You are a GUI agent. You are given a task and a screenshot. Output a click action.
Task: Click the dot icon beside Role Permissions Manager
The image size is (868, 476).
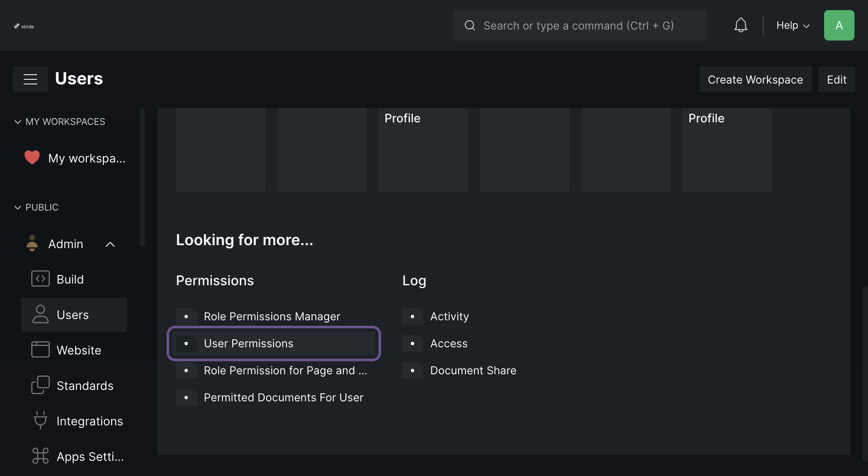click(x=186, y=316)
